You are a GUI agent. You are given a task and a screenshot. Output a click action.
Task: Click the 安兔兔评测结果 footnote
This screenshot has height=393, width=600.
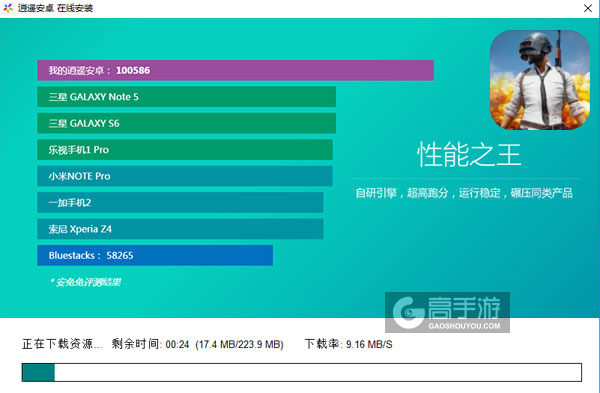tap(86, 282)
